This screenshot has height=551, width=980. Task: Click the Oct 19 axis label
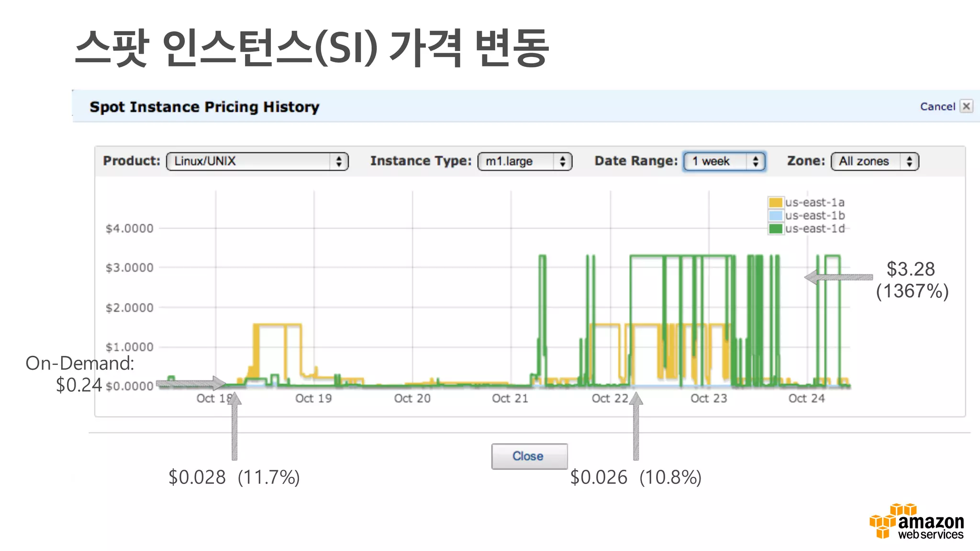tap(313, 398)
